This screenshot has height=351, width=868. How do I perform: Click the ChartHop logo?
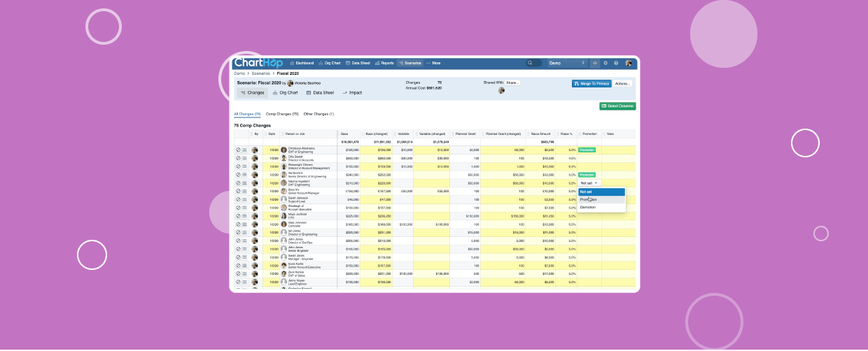click(x=258, y=63)
